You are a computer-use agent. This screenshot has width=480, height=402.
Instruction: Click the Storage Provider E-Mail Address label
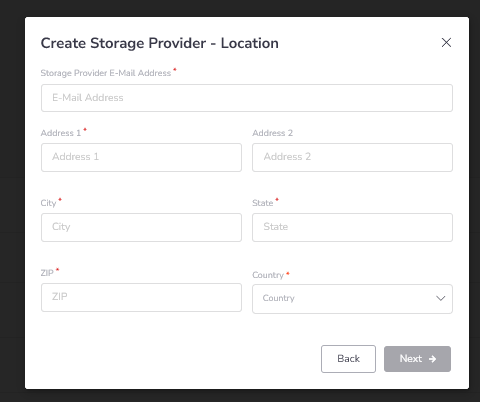[106, 73]
